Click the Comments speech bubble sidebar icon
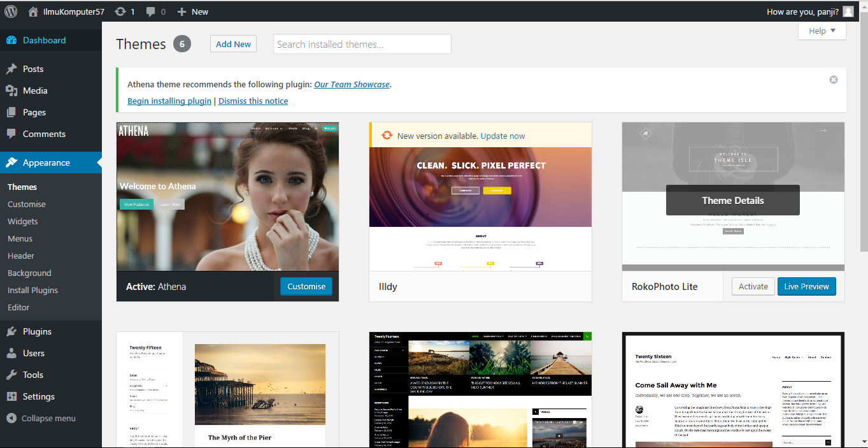Viewport: 868px width, 448px height. coord(11,134)
